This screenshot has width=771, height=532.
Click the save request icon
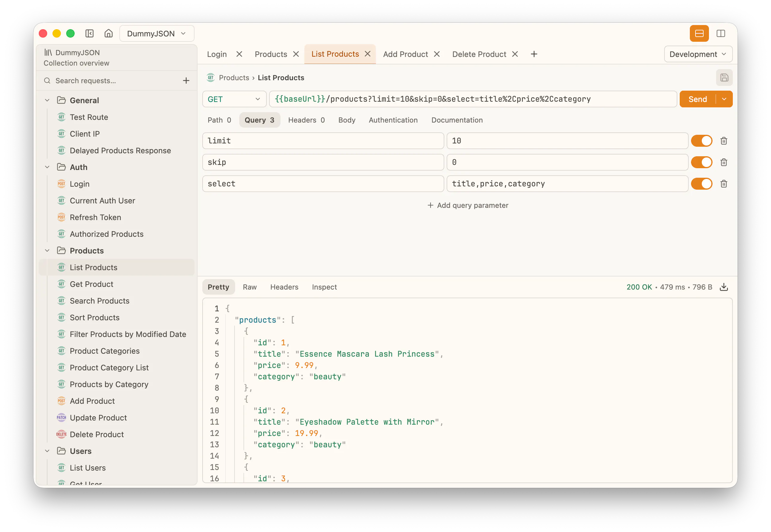[x=724, y=78]
